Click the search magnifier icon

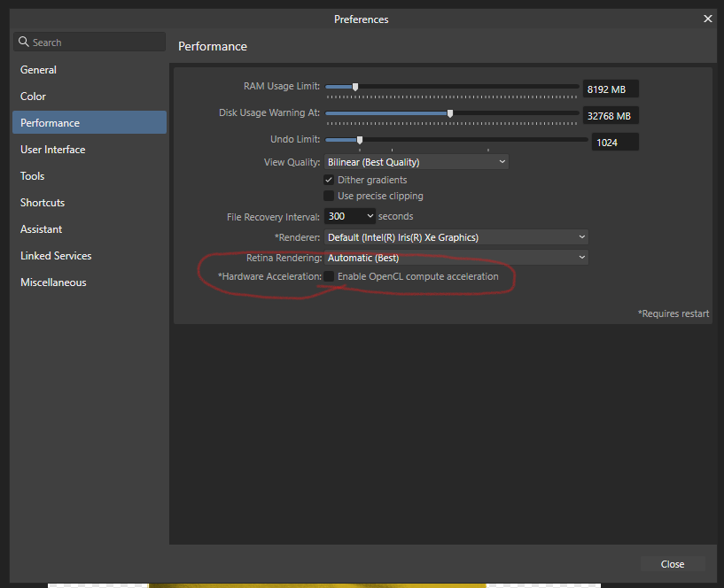23,42
